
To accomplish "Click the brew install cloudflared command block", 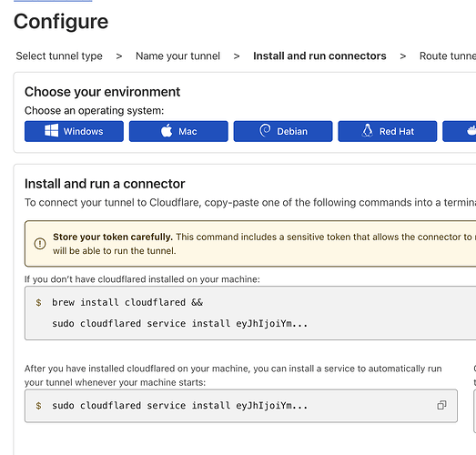I will click(x=250, y=313).
